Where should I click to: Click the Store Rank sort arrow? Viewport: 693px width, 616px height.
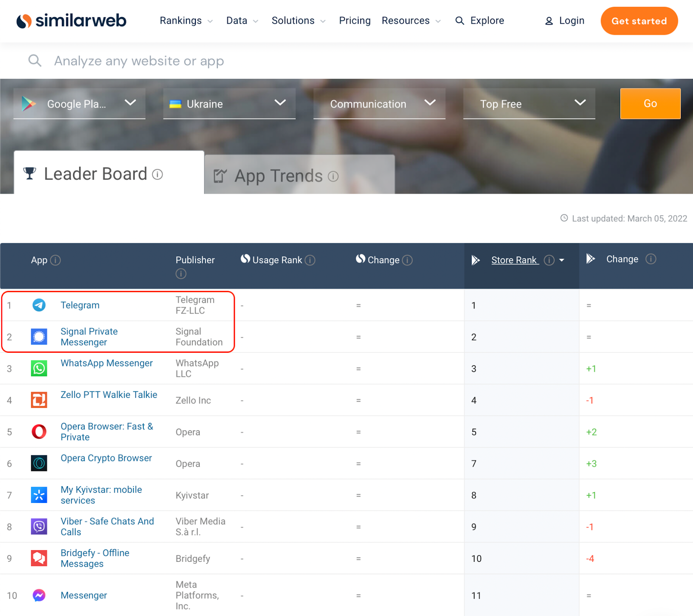(x=562, y=260)
